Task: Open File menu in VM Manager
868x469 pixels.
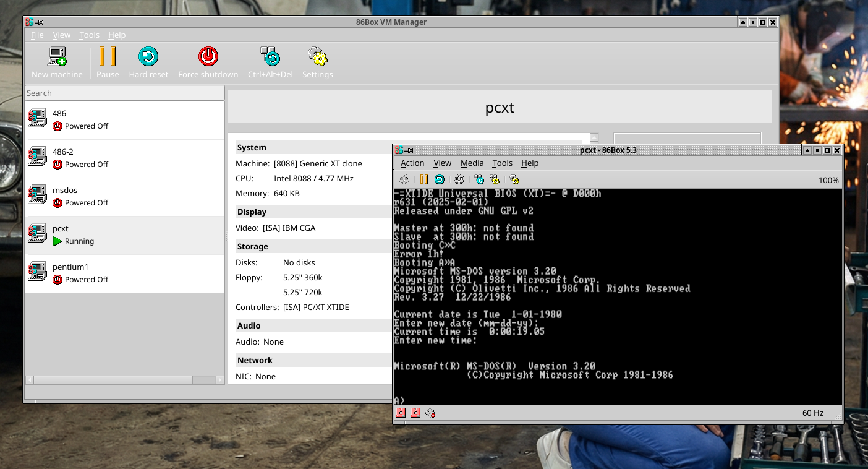Action: 37,35
